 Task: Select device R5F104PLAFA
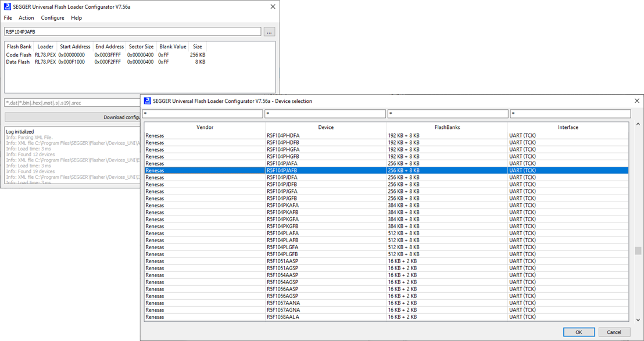click(x=387, y=233)
